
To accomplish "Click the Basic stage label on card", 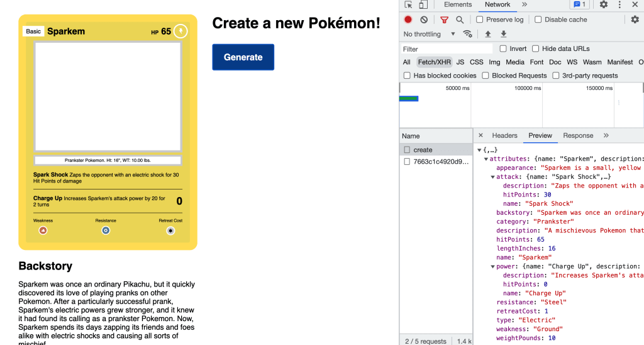I will 33,31.
